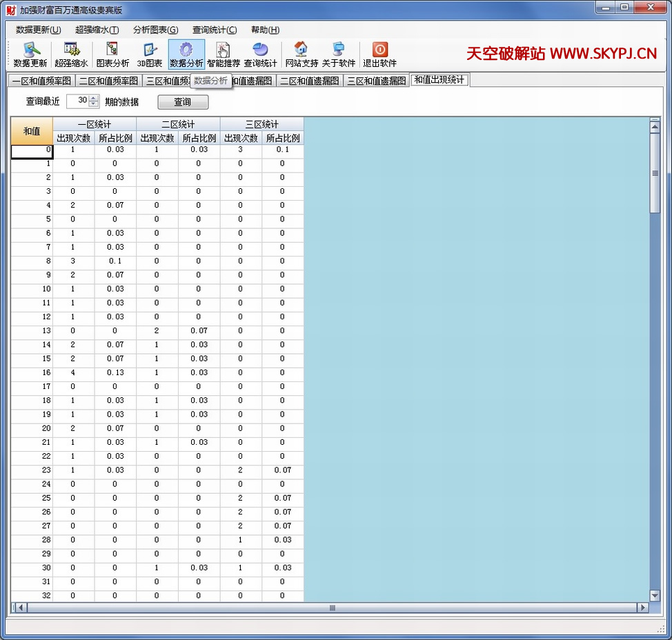
Task: Expand the 帮助(H) menu
Action: (265, 30)
